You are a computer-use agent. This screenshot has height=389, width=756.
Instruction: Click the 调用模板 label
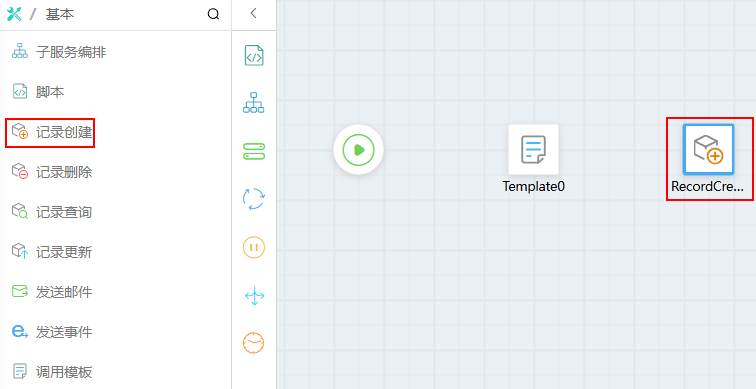64,372
